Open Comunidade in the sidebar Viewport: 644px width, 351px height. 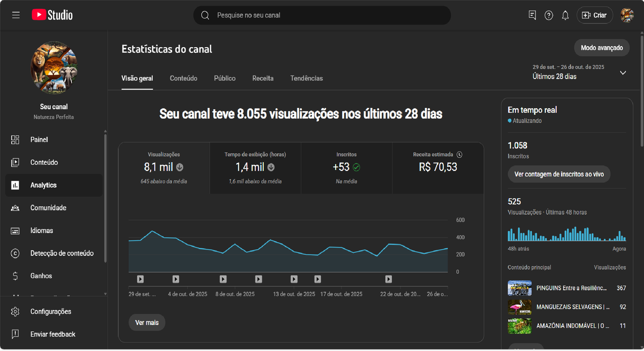point(54,208)
